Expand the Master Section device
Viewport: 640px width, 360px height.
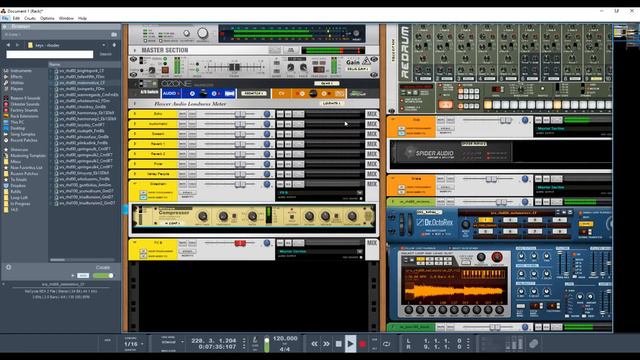[x=135, y=50]
